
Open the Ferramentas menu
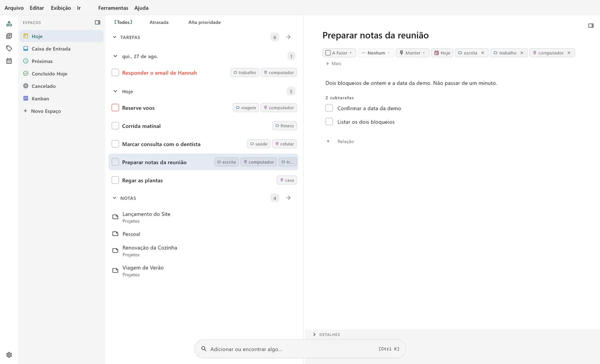[113, 8]
